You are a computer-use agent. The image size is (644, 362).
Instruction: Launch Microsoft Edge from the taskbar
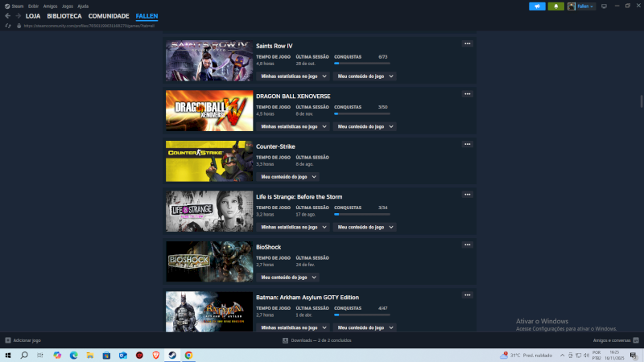click(73, 356)
